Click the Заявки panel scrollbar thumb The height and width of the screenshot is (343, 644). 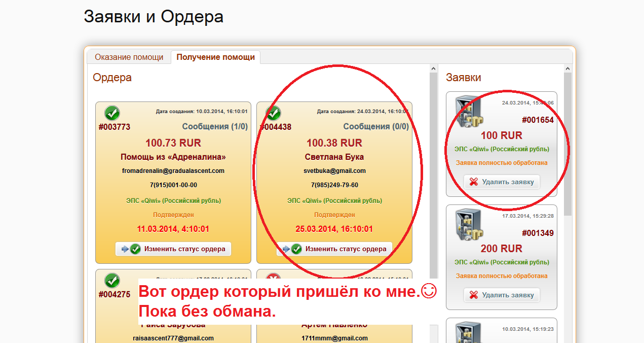pyautogui.click(x=567, y=142)
